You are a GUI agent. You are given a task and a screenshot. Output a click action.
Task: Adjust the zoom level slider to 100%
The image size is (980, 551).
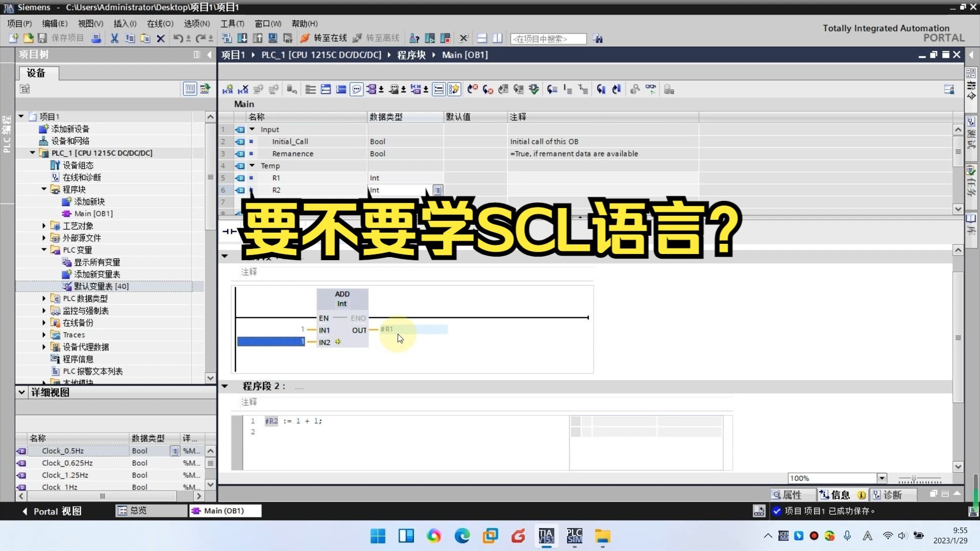coord(913,479)
